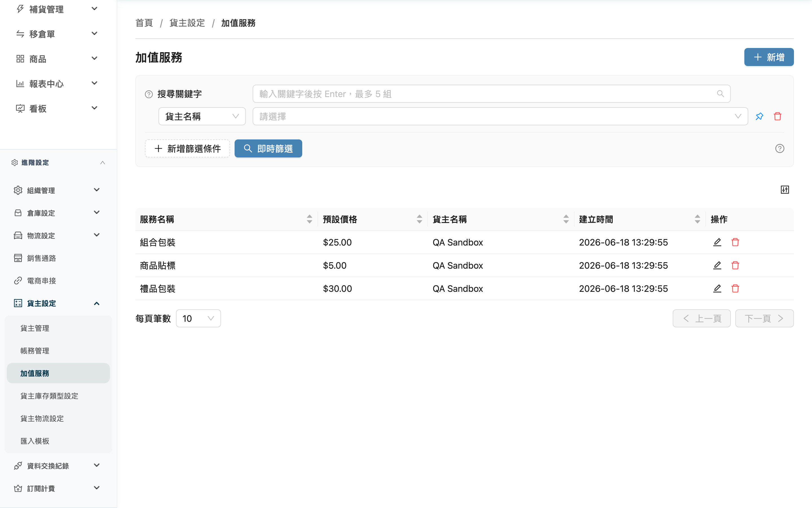The width and height of the screenshot is (812, 508).
Task: Sort by 建立時間 column
Action: (x=698, y=219)
